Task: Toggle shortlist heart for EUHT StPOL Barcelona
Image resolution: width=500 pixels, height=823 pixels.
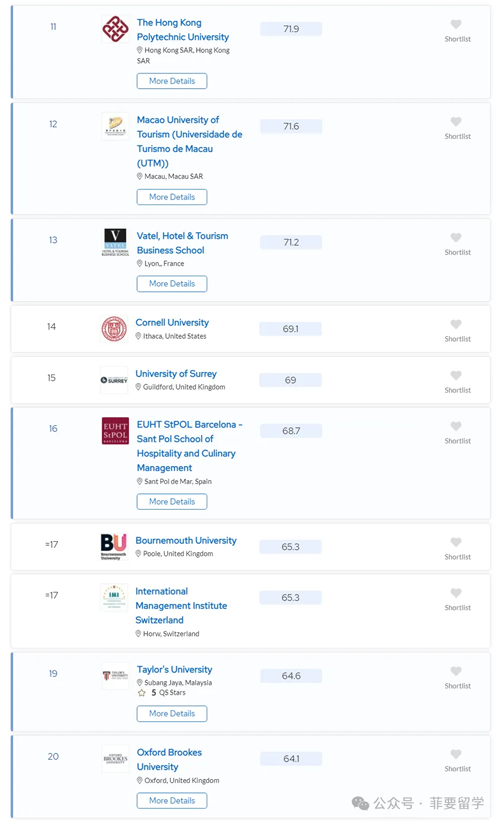Action: (456, 426)
